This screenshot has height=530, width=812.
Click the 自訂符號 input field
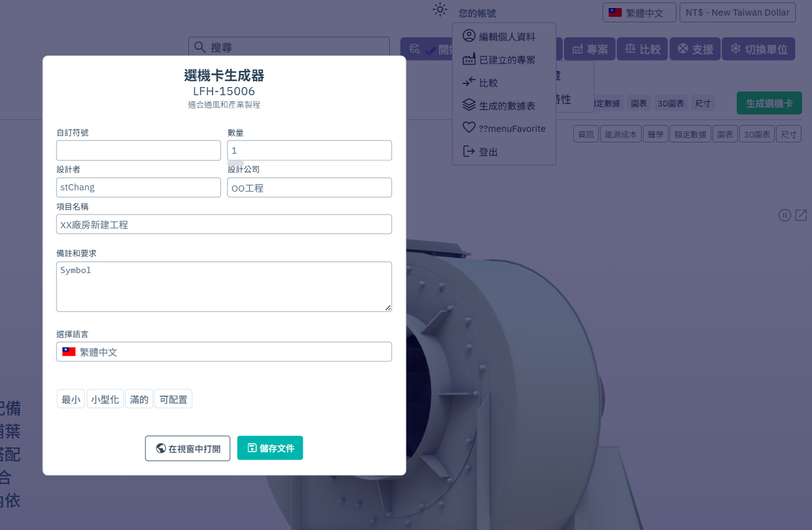click(139, 151)
